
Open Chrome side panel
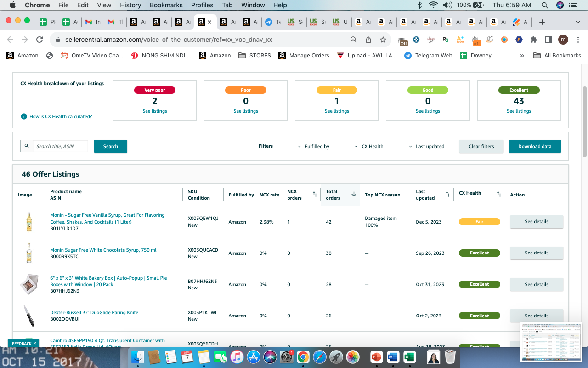[548, 40]
